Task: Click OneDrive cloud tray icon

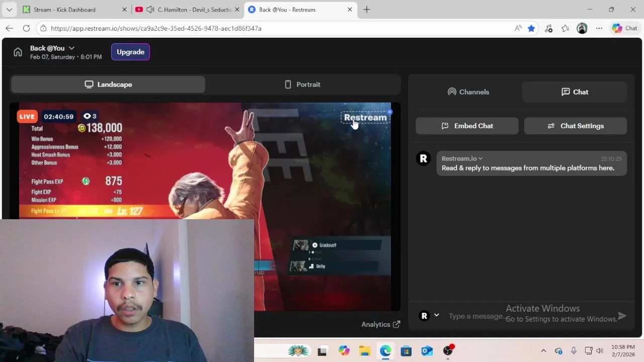Action: pos(558,351)
